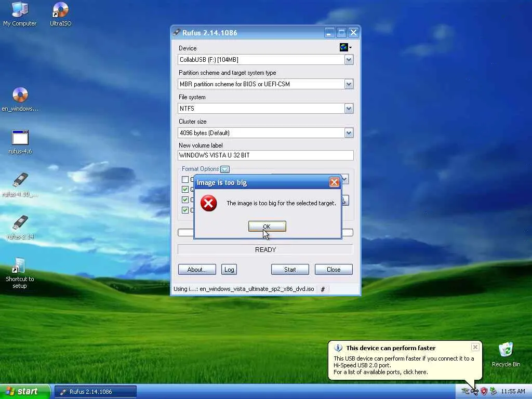
Task: Click the About... button
Action: click(x=197, y=270)
